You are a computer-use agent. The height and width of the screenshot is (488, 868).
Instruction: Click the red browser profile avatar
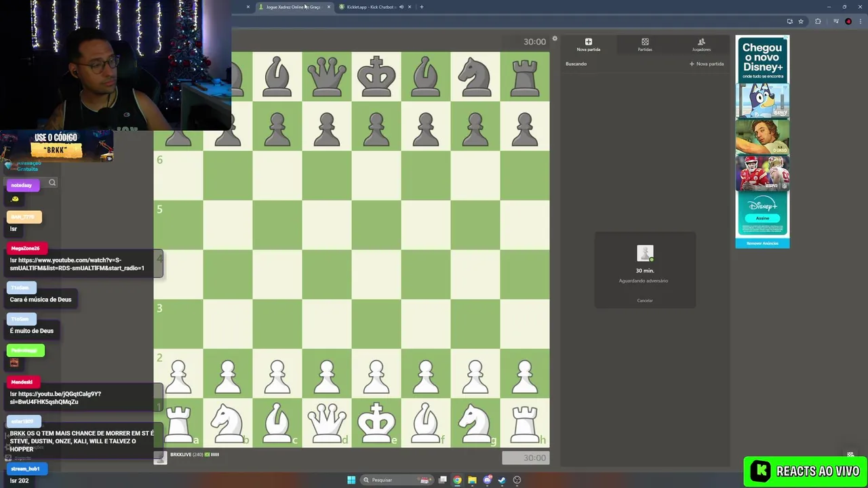point(848,22)
